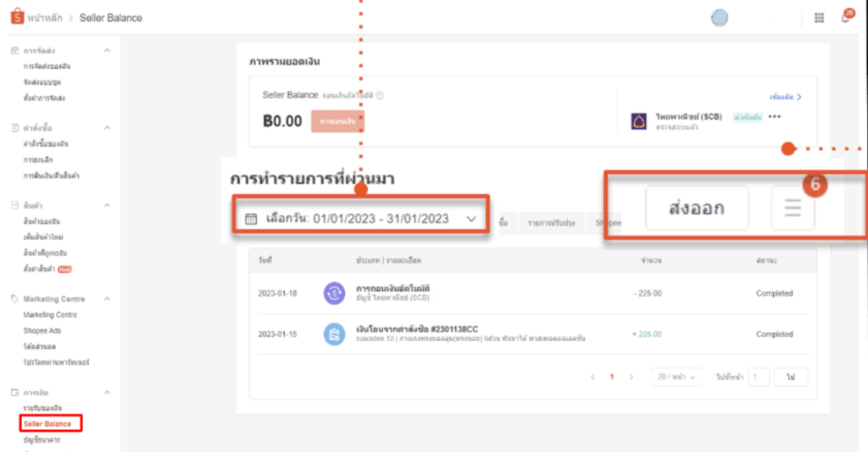Open บัญชีธนาคาร in sidebar

click(42, 440)
